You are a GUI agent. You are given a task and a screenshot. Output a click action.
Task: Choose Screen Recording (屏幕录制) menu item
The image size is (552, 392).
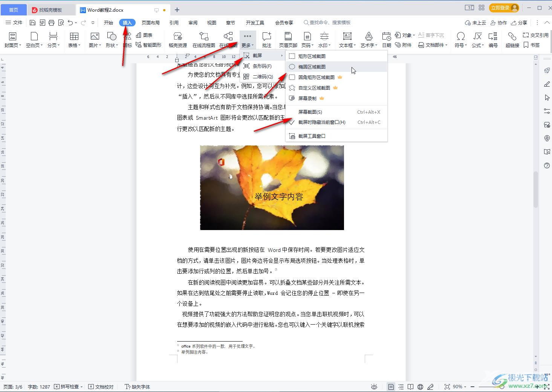[x=336, y=98]
